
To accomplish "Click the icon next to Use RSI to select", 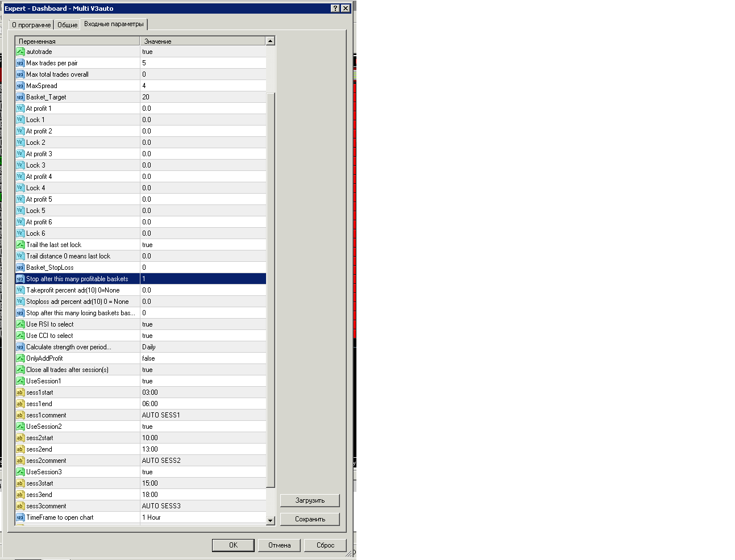I will coord(20,324).
